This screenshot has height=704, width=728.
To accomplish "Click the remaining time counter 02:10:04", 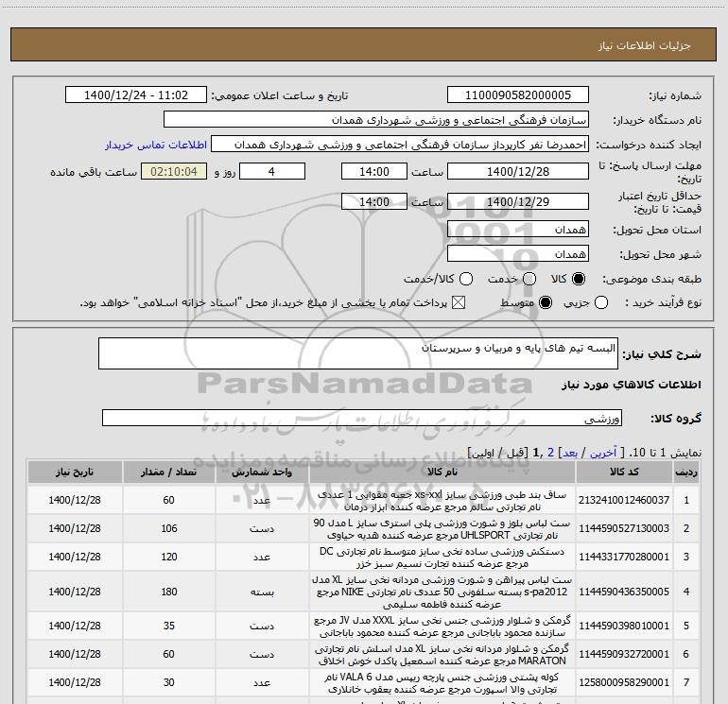I will (x=174, y=171).
